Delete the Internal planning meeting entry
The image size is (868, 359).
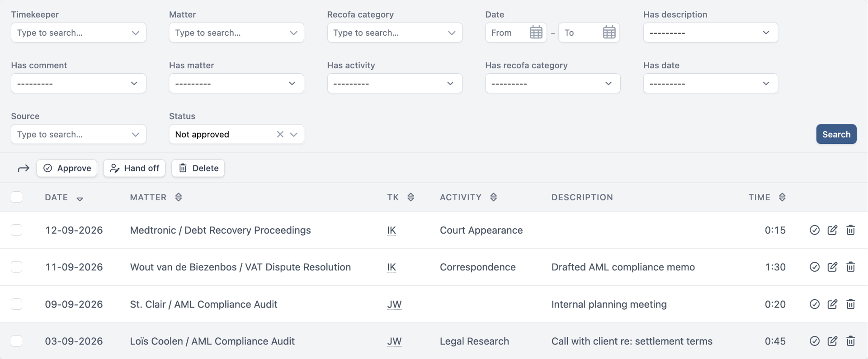(850, 304)
